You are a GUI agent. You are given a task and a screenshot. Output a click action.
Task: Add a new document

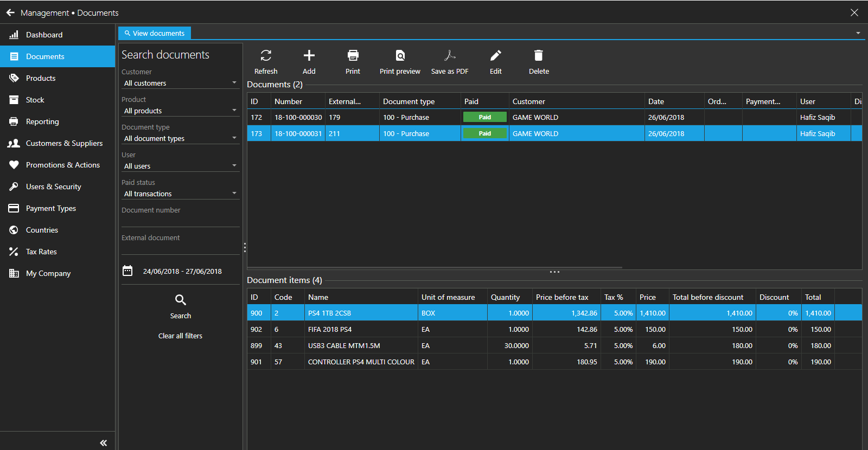pyautogui.click(x=309, y=56)
